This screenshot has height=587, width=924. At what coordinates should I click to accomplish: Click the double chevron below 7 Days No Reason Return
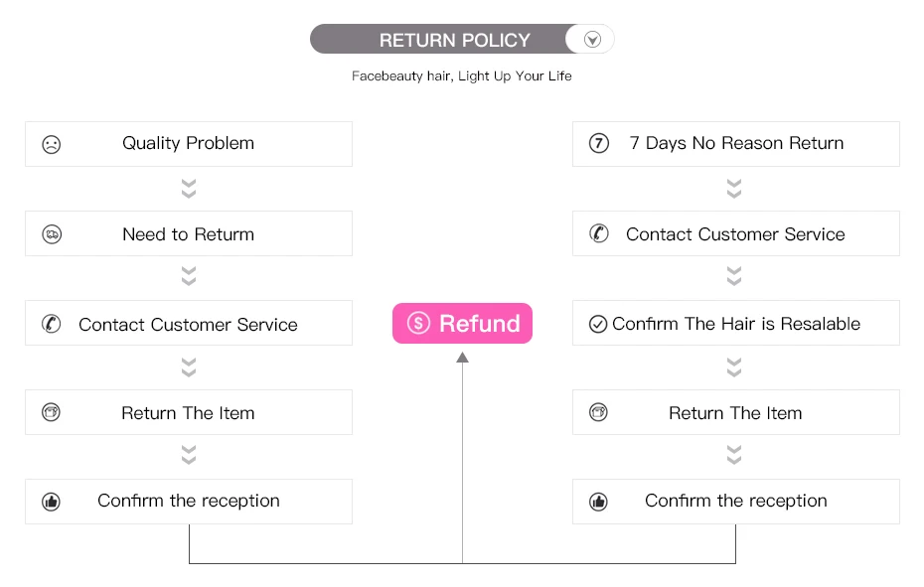click(734, 189)
